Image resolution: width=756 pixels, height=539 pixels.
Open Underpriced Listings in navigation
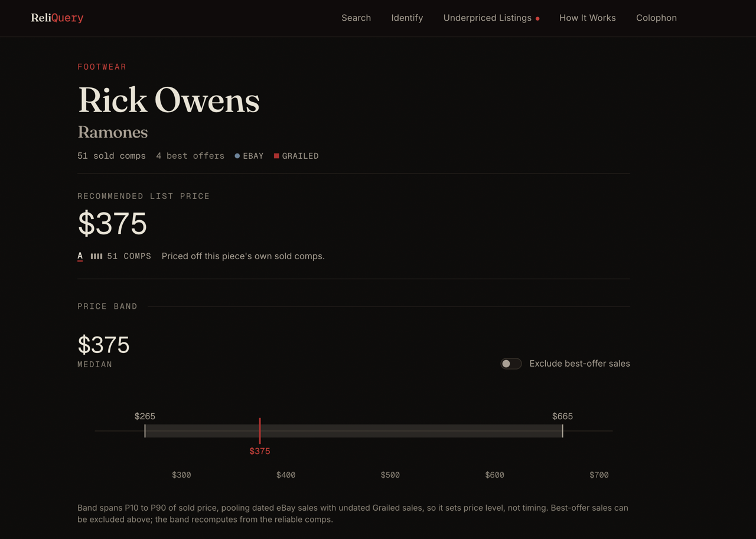pyautogui.click(x=487, y=18)
